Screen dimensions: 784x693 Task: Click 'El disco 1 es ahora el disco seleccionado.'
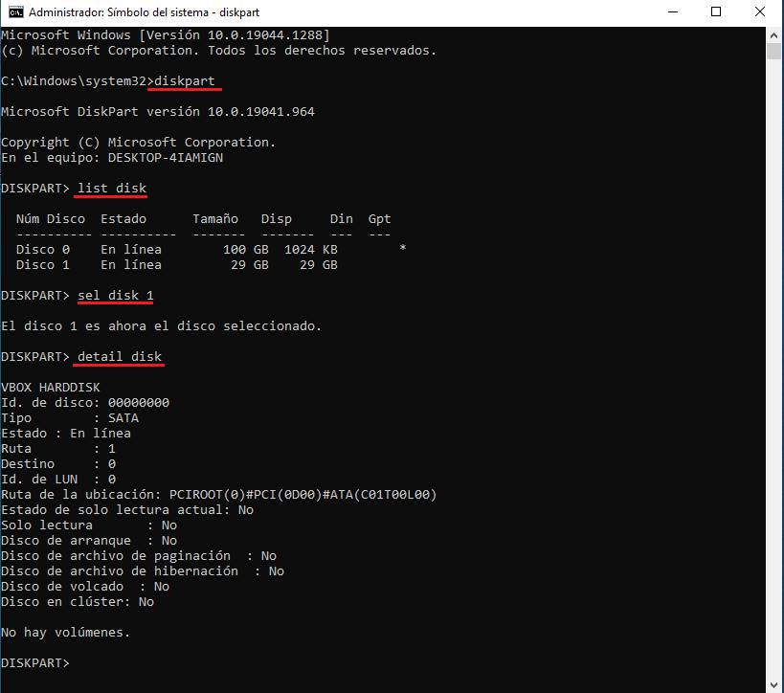coord(161,326)
